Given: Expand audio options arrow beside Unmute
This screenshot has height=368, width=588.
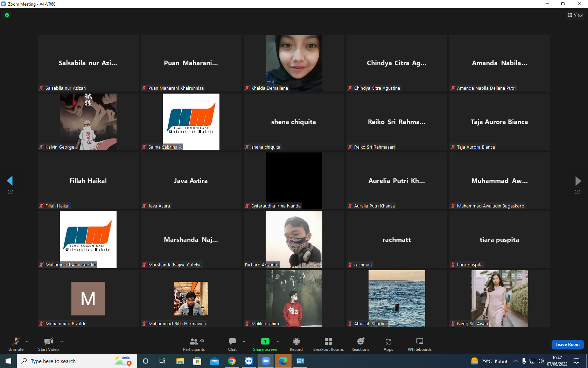Looking at the screenshot, I should click(x=27, y=341).
